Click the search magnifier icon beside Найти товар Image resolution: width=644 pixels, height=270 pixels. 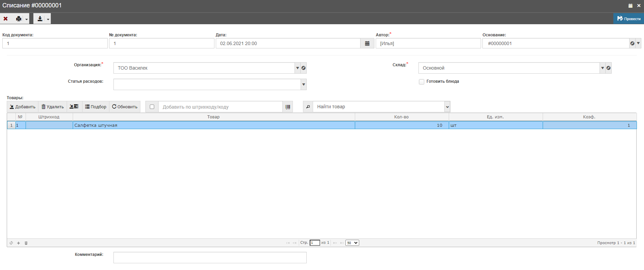(x=308, y=107)
